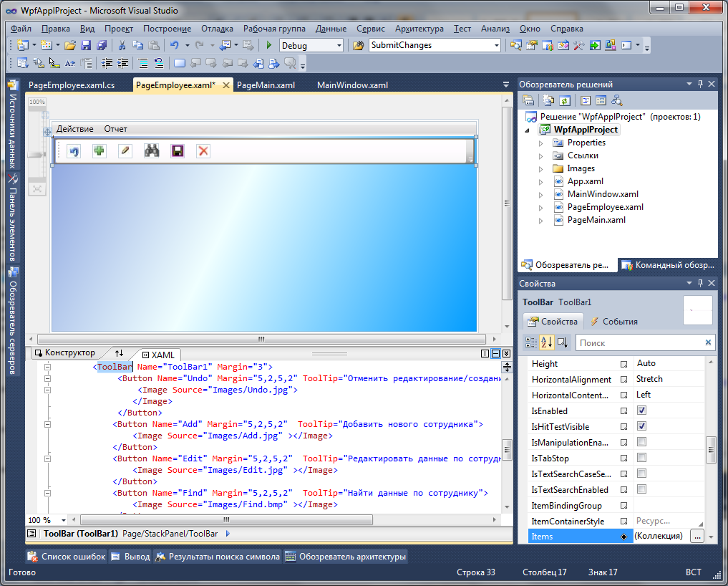
Task: Show the Командный обозреватель tab
Action: click(668, 265)
